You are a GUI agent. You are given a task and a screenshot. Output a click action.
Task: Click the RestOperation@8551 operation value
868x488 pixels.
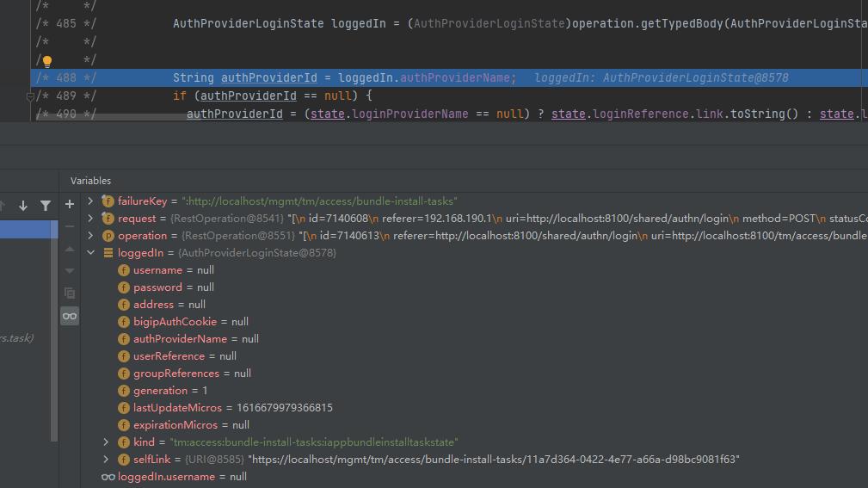point(238,236)
